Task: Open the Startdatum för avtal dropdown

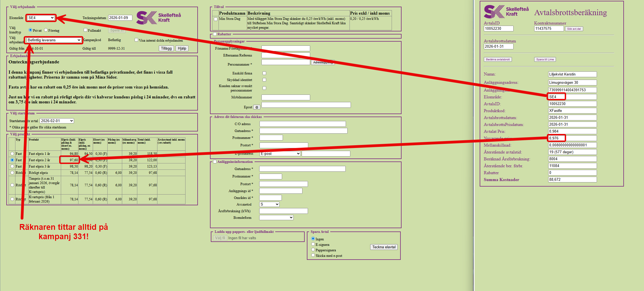Action: pyautogui.click(x=57, y=121)
